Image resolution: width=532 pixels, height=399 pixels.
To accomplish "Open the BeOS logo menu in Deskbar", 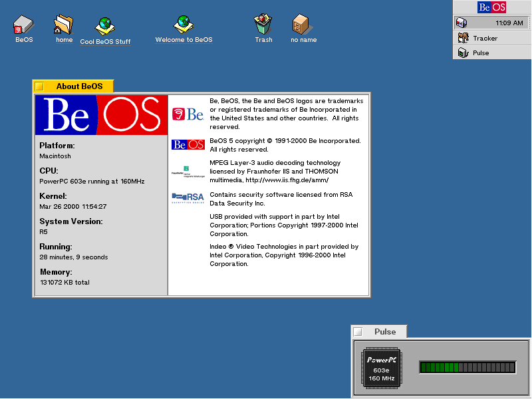I will coord(491,7).
